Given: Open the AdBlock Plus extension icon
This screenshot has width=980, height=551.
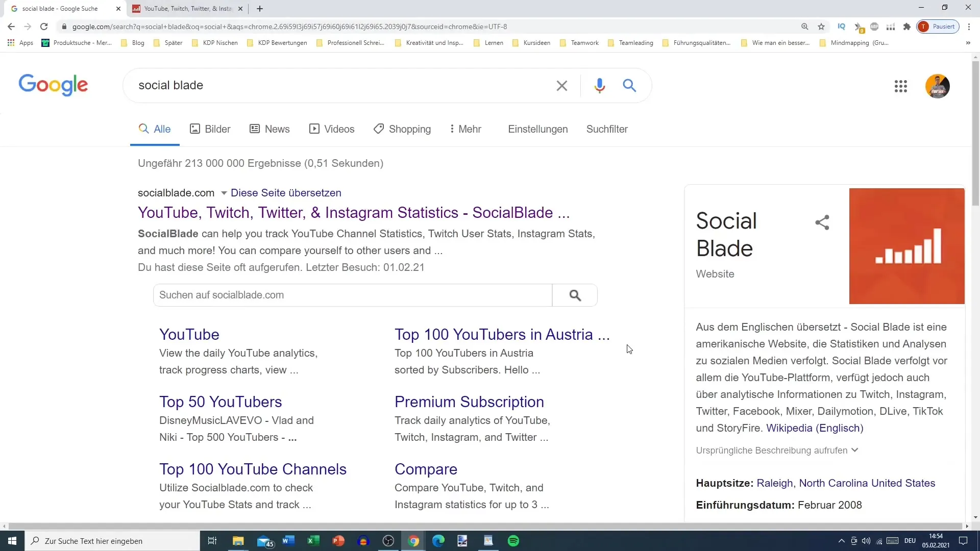Looking at the screenshot, I should (x=874, y=27).
